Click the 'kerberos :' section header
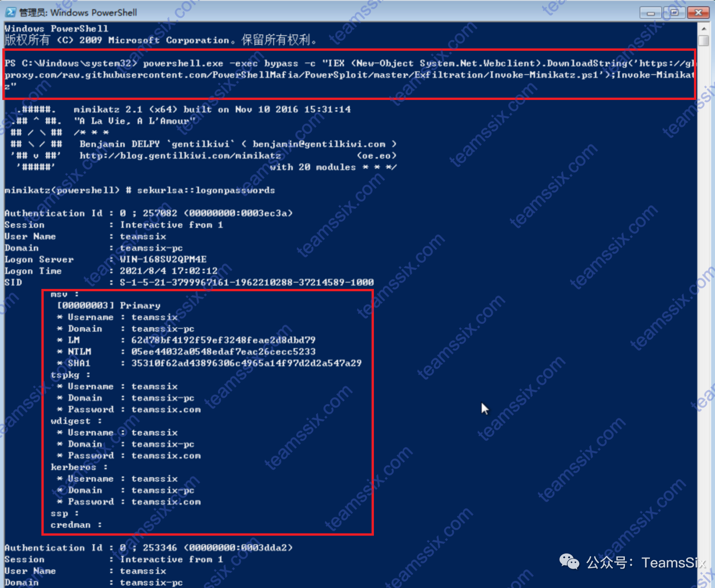The image size is (715, 588). click(x=79, y=467)
